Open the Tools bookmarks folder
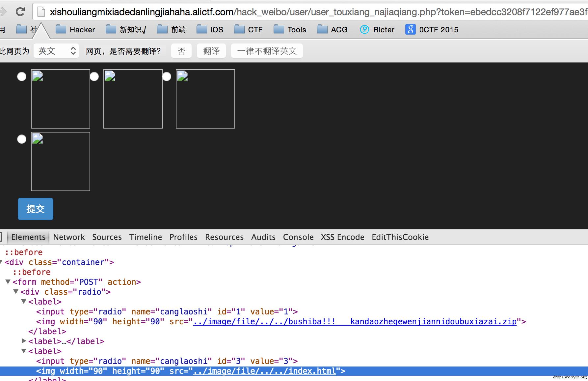 (290, 30)
